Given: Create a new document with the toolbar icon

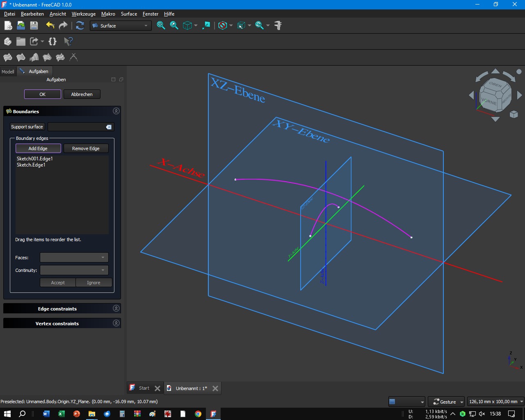Looking at the screenshot, I should 8,25.
